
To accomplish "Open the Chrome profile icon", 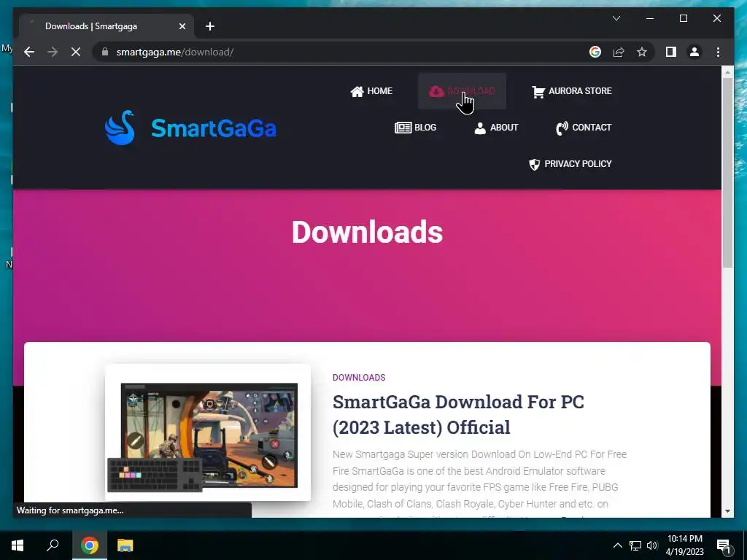I will click(694, 52).
